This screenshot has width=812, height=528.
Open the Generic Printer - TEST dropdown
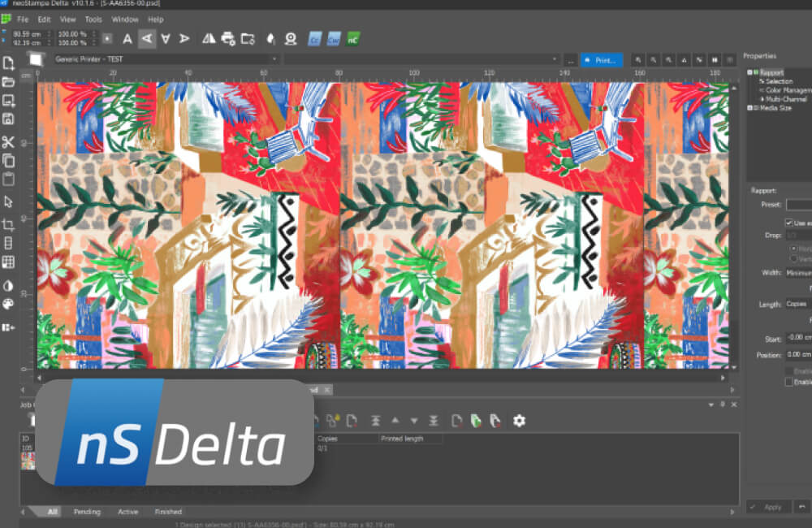pyautogui.click(x=166, y=59)
